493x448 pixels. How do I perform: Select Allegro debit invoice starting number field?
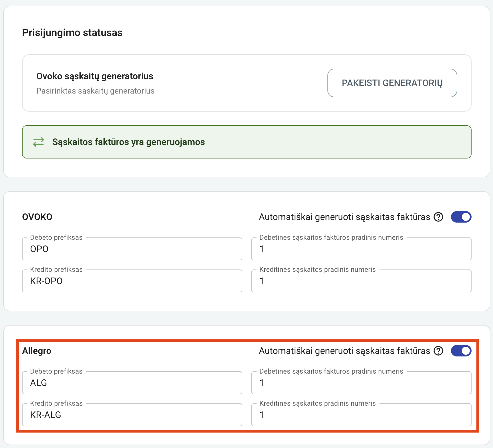(x=361, y=383)
